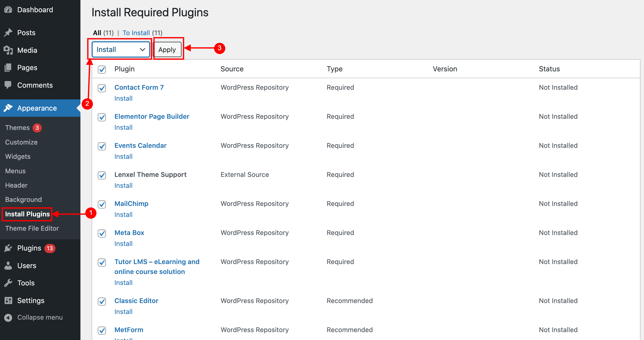Click Install link under Elementor Page Builder
This screenshot has height=340, width=644.
tap(123, 127)
